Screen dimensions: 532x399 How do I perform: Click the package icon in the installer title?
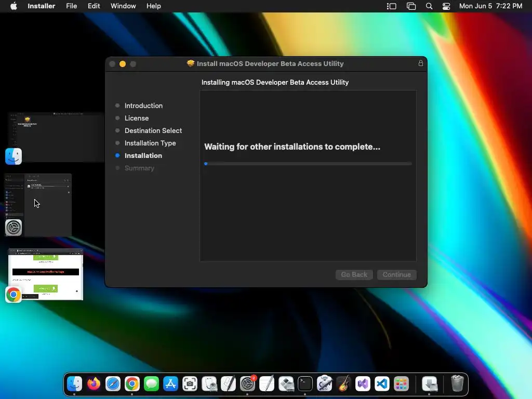click(191, 63)
